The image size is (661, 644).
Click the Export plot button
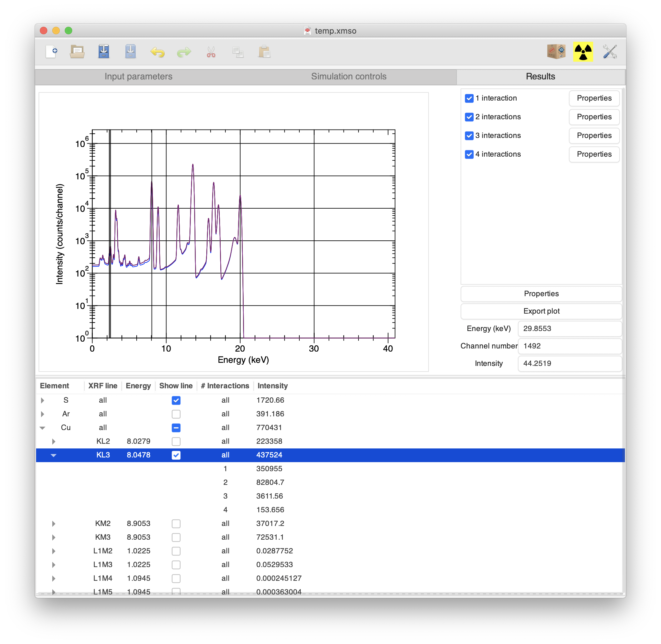pos(541,311)
